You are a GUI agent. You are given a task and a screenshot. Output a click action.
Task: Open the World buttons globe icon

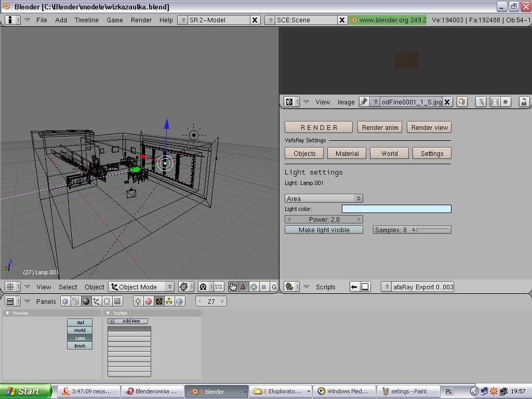click(x=180, y=301)
